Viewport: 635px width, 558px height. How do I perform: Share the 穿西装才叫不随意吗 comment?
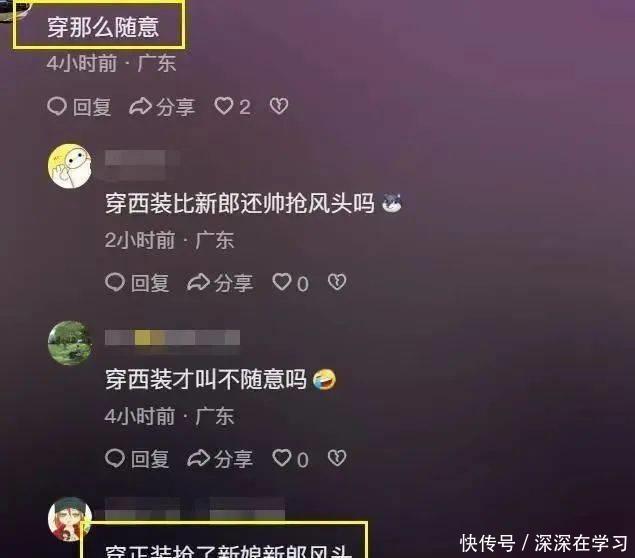[220, 459]
